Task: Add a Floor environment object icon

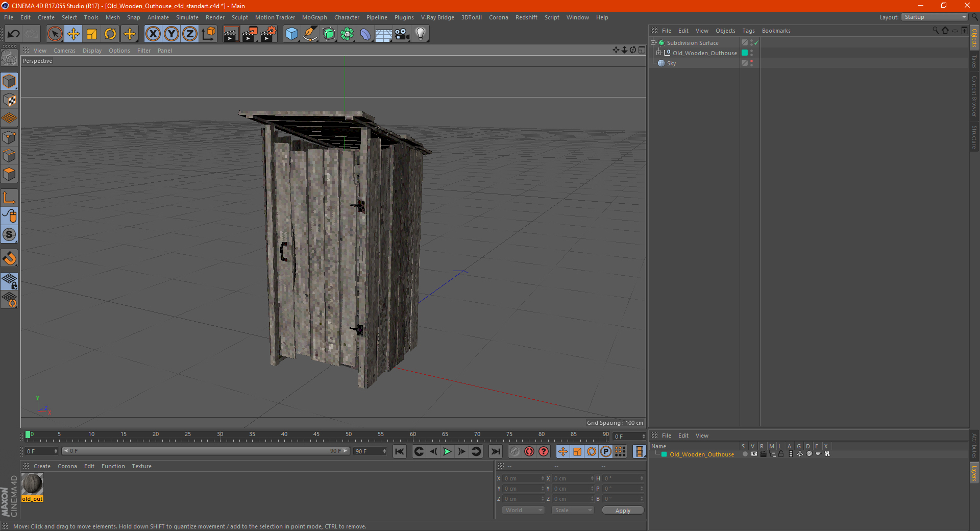Action: click(x=384, y=34)
